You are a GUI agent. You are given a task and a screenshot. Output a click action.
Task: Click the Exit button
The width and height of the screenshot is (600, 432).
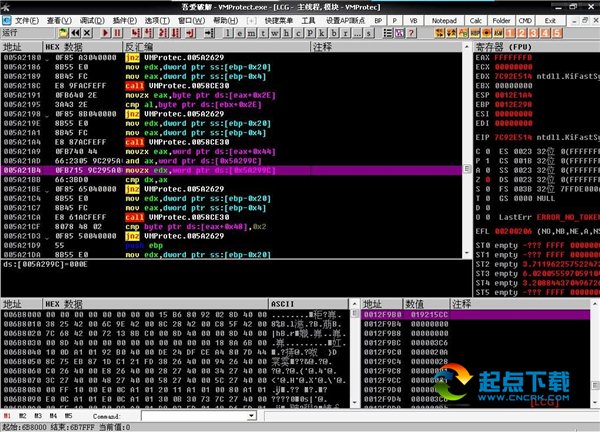point(550,21)
